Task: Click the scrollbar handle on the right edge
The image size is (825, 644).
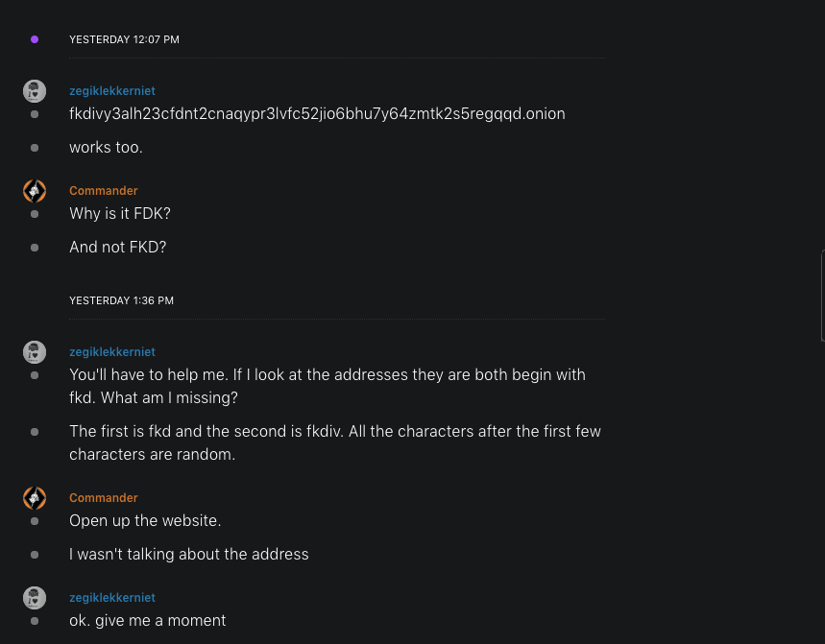Action: 822,296
